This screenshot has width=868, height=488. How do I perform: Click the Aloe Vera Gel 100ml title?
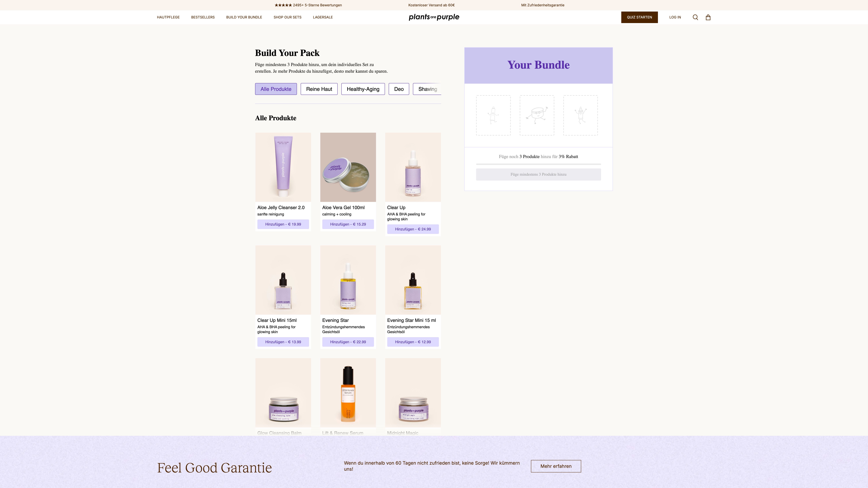(x=343, y=208)
